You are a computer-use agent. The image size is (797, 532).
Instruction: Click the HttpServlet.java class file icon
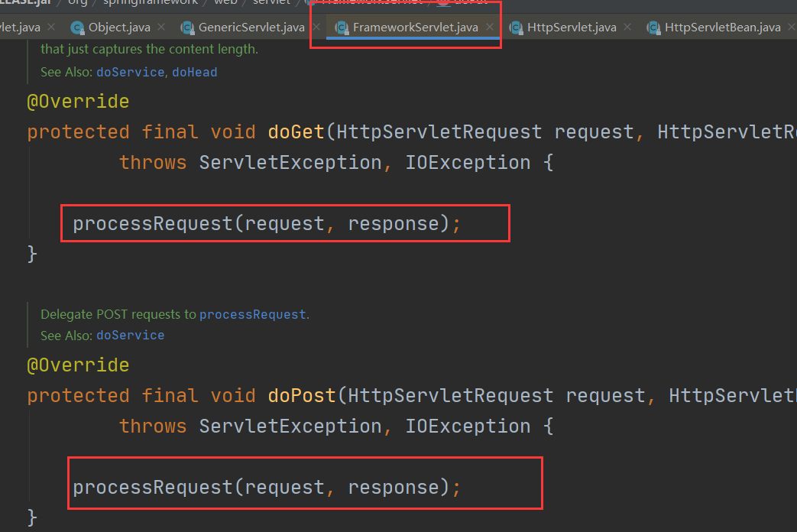(x=517, y=28)
